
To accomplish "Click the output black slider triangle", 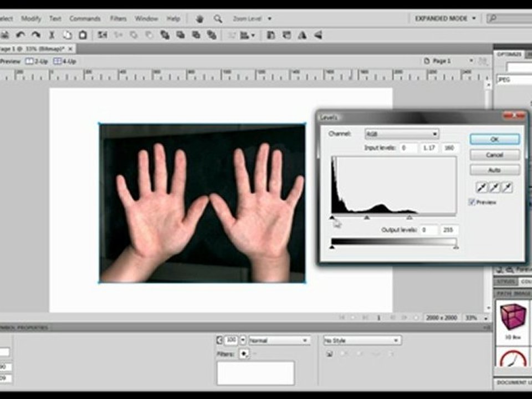I will click(x=332, y=247).
